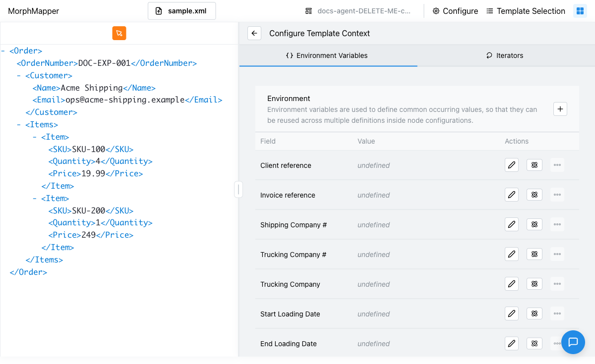Select the 249 price value
Image resolution: width=595 pixels, height=364 pixels.
tap(89, 235)
